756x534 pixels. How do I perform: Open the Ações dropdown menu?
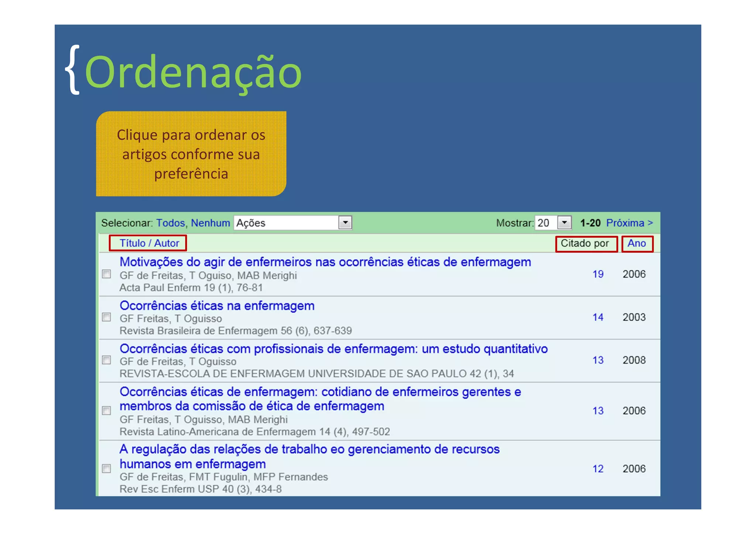tap(293, 223)
